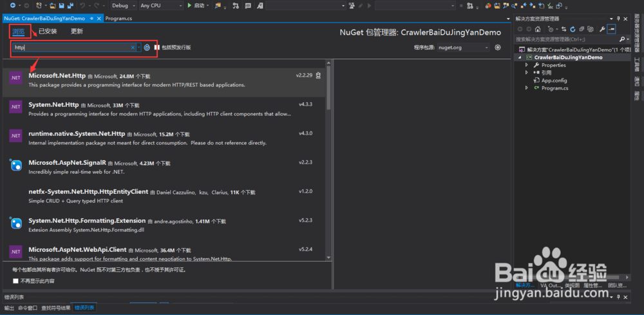Click the Solution Explorer refresh icon
Viewport: 644px width, 315px height.
coord(573,29)
